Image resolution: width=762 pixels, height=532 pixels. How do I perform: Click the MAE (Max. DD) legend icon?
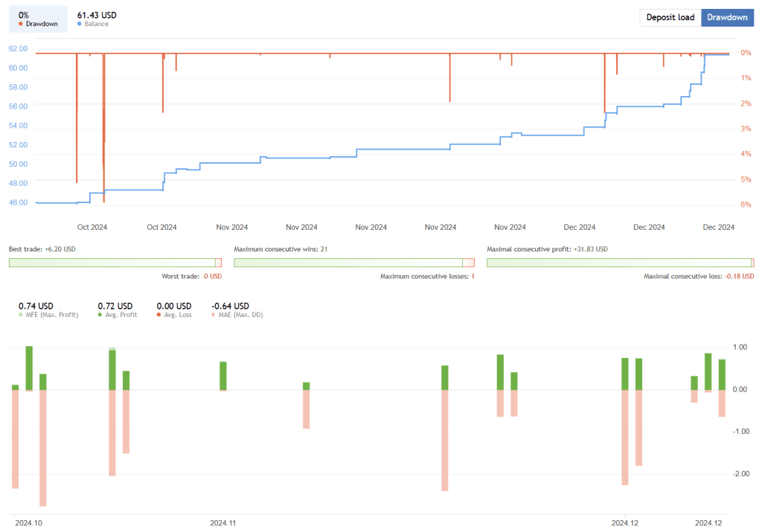pyautogui.click(x=214, y=314)
